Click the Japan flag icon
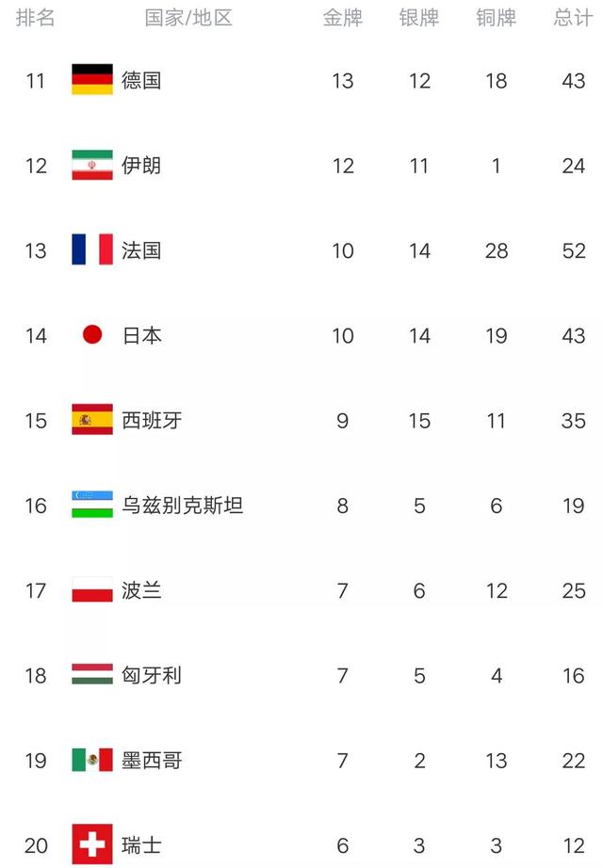Screen dimensions: 603x868 tap(92, 334)
